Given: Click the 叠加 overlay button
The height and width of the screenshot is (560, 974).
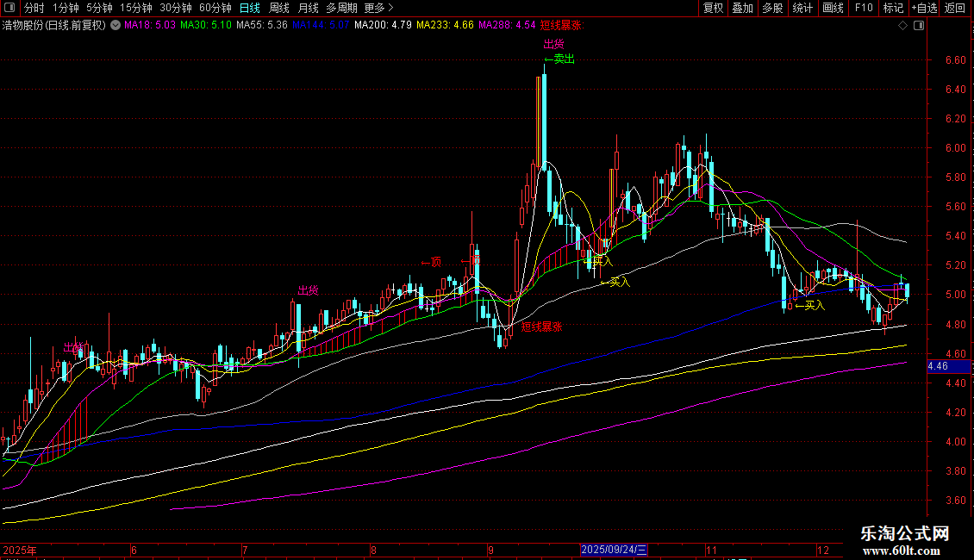Looking at the screenshot, I should [x=743, y=8].
